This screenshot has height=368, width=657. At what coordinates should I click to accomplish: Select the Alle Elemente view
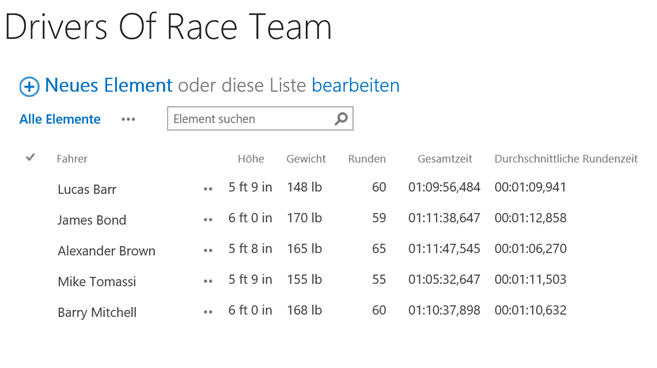click(60, 119)
